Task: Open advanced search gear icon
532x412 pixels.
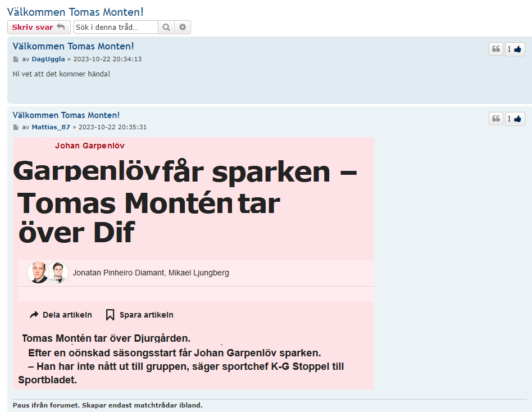Action: pos(183,27)
